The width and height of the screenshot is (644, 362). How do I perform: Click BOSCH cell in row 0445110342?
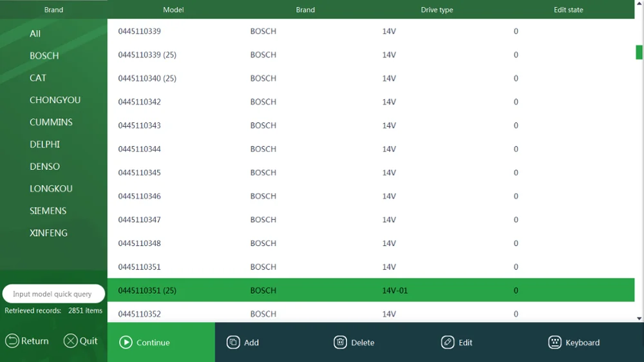(x=263, y=102)
